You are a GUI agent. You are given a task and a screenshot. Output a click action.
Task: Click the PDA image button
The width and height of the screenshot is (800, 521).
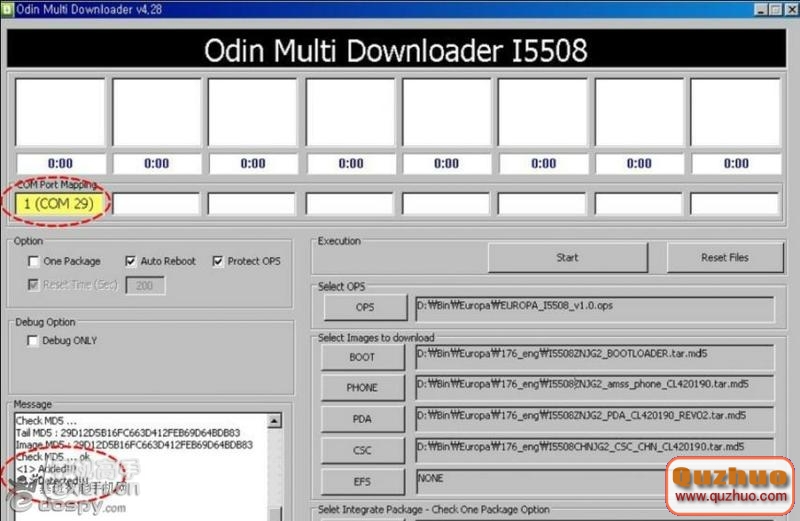362,419
